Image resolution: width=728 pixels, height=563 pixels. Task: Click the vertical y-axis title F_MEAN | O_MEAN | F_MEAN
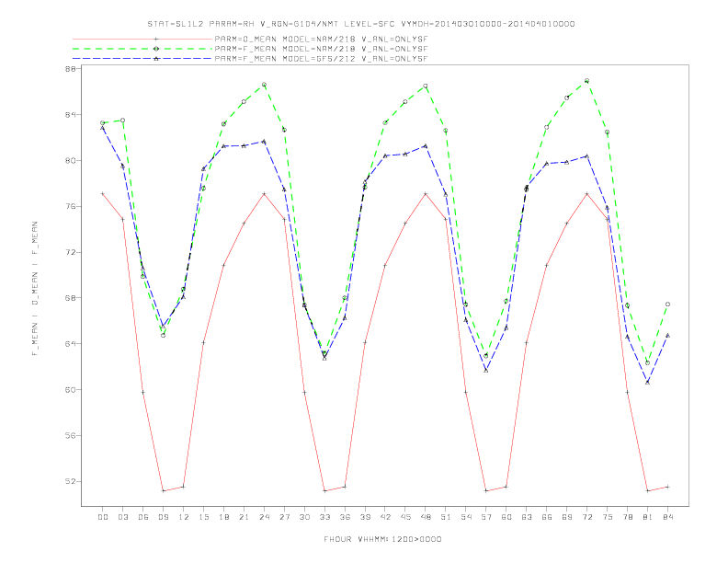tap(35, 289)
